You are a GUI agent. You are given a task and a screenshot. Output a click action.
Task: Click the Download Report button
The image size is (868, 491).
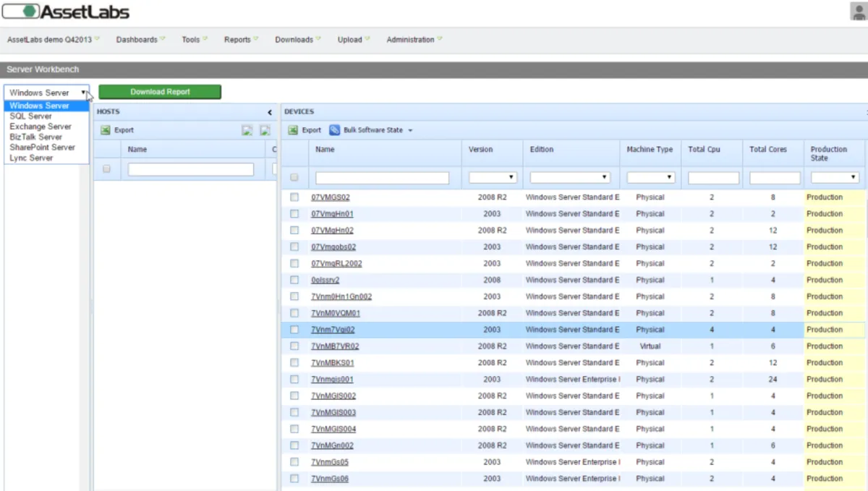point(160,92)
